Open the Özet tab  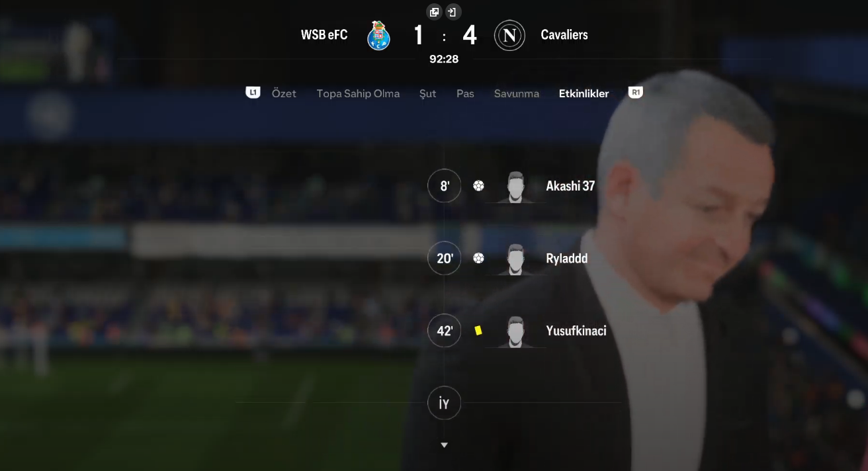coord(284,93)
